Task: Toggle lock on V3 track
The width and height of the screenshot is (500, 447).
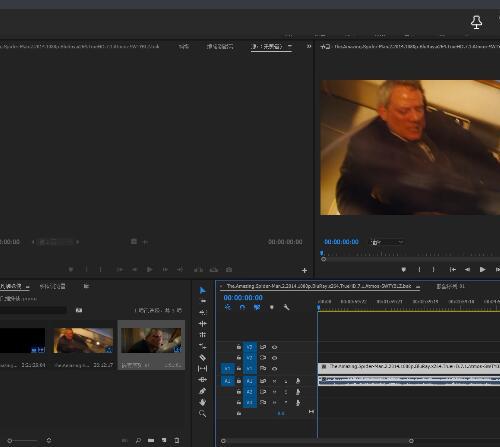Action: coord(239,347)
